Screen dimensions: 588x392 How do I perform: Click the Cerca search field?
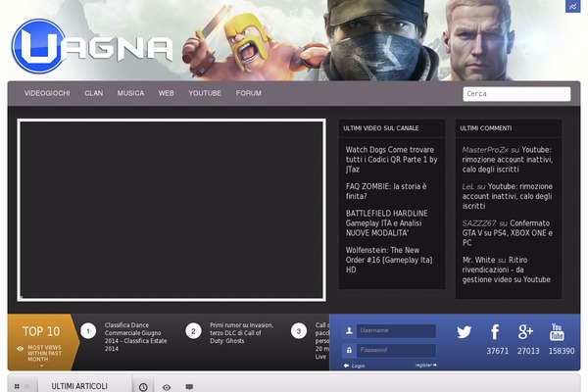(x=516, y=94)
